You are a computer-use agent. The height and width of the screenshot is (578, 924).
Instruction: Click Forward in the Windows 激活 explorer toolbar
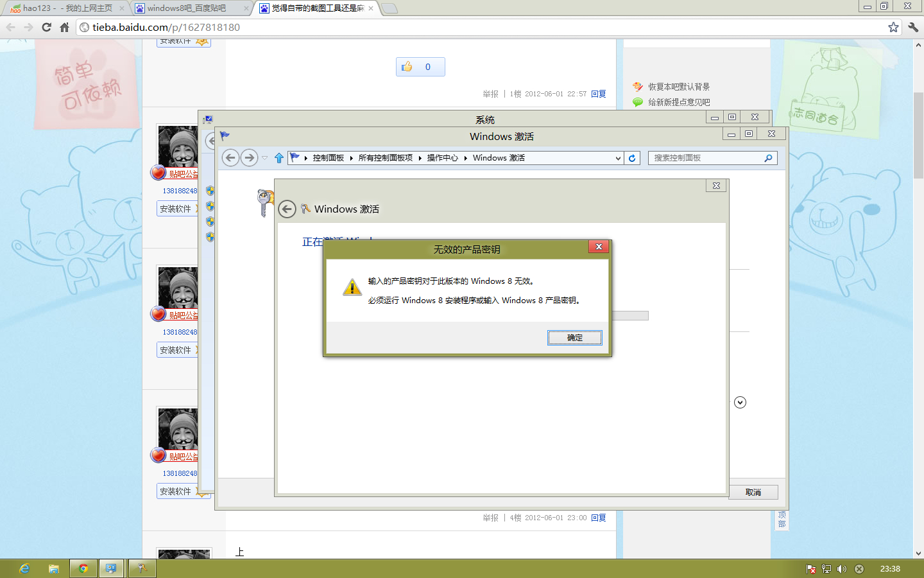pyautogui.click(x=249, y=157)
